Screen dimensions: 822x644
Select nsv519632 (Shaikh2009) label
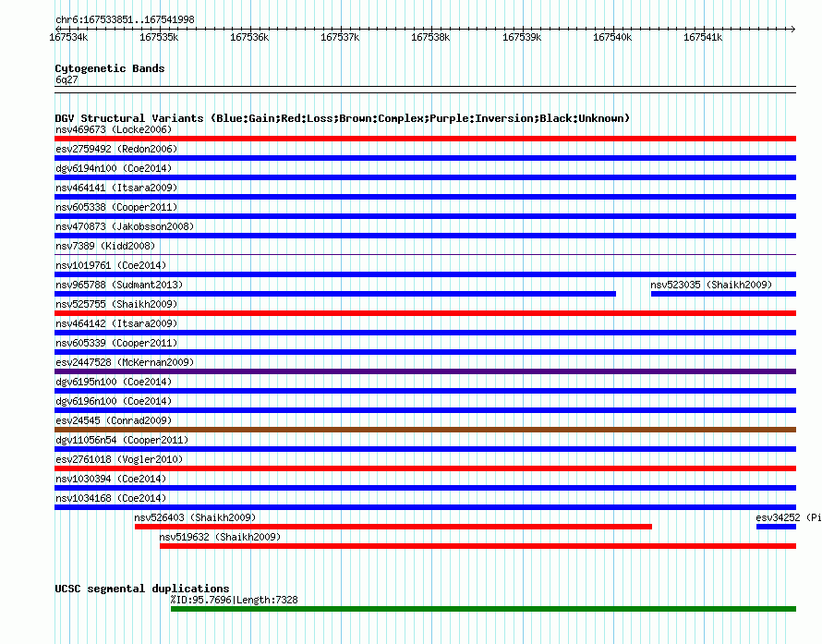pyautogui.click(x=220, y=537)
